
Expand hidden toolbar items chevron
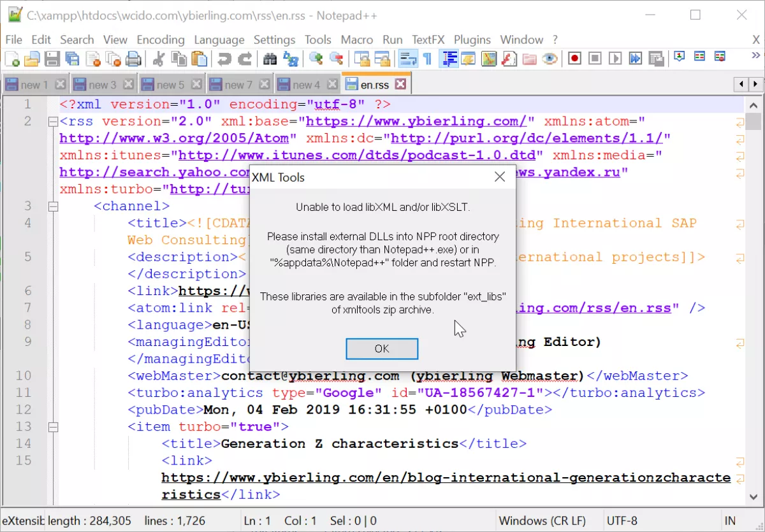pyautogui.click(x=756, y=57)
